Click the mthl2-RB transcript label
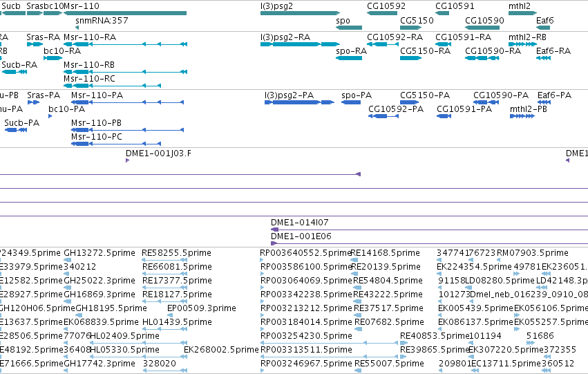Viewport: 588px width, 374px height. [x=527, y=37]
